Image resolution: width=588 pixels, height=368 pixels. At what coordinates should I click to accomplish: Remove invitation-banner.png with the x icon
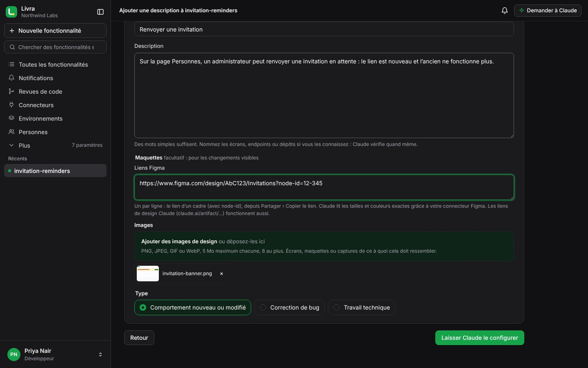click(222, 274)
